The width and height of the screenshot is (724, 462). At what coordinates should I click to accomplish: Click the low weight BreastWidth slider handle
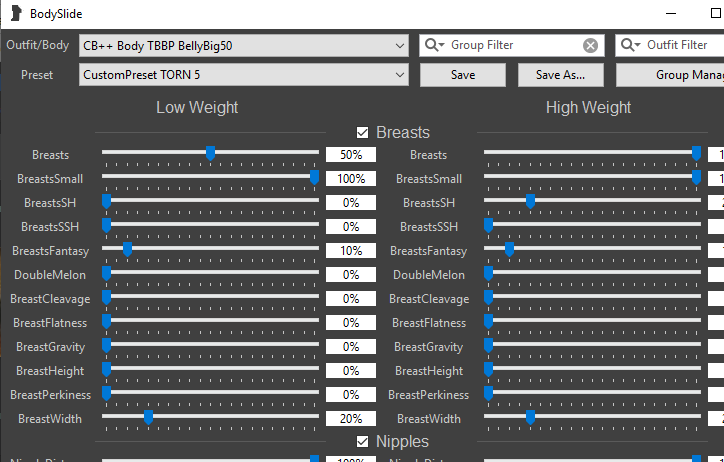click(148, 418)
